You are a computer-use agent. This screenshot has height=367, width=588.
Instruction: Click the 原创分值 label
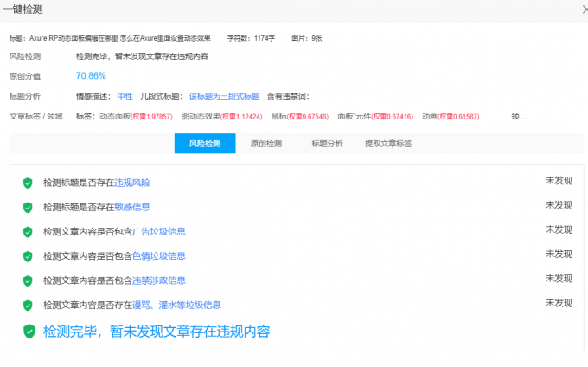coord(25,76)
